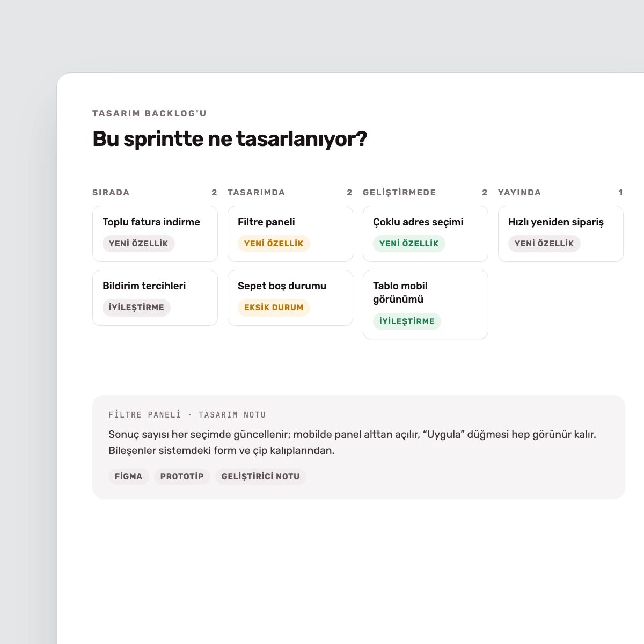Click the FİGMA chip in the design note
644x644 pixels.
click(129, 477)
